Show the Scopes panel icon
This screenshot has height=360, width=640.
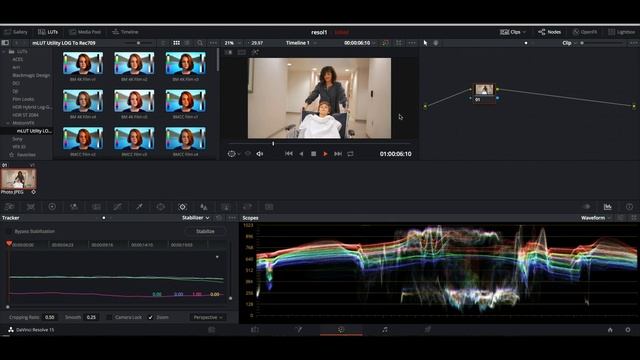tap(608, 207)
